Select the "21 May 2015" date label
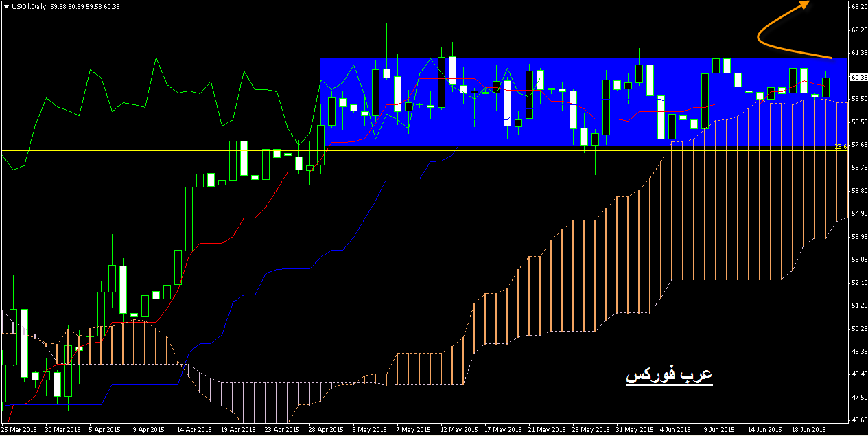 pos(546,431)
